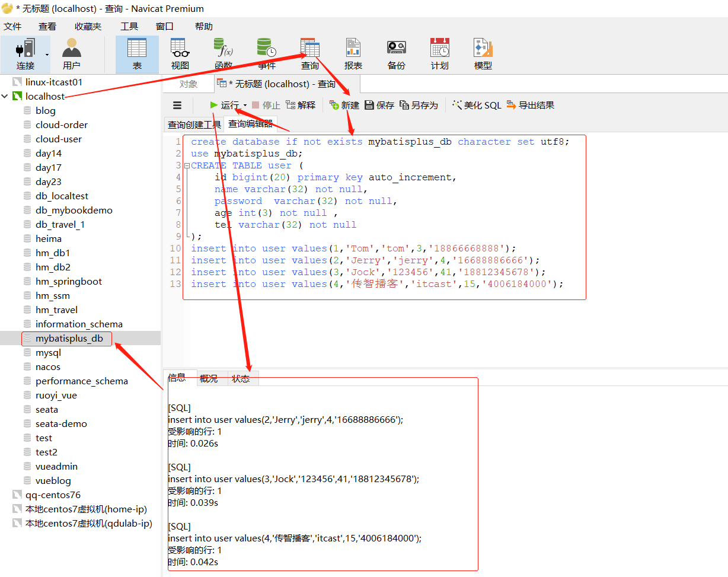The width and height of the screenshot is (728, 577).
Task: Select the blog database
Action: click(46, 110)
